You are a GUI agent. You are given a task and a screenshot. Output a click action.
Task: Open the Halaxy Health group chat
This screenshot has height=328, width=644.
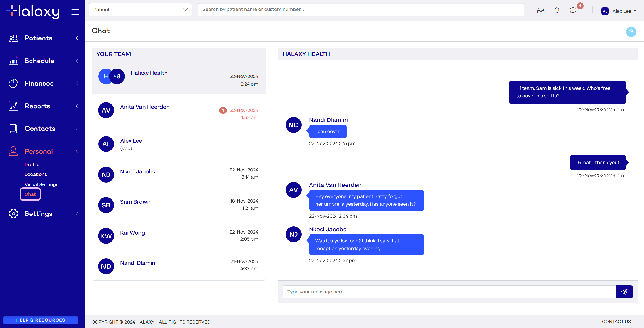[179, 77]
